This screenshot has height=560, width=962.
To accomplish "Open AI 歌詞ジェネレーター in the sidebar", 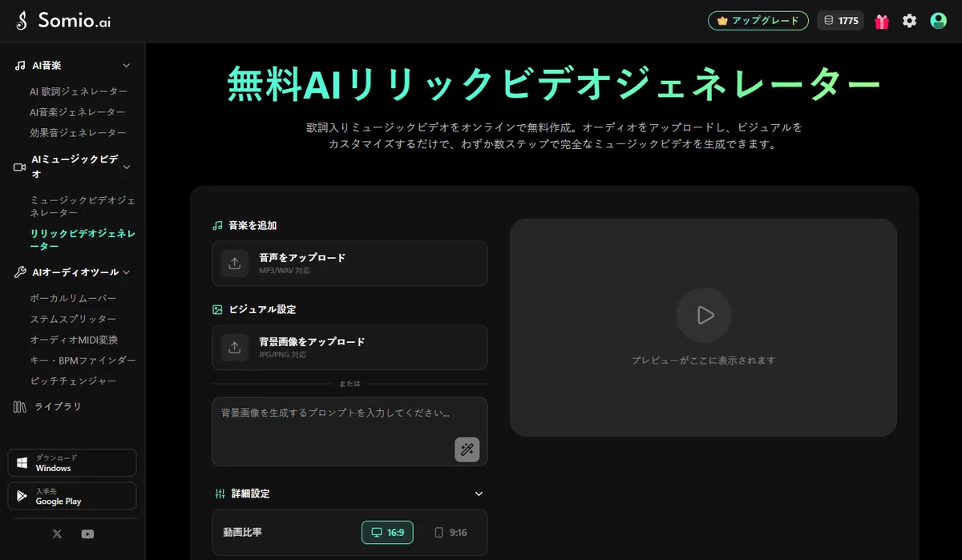I will click(79, 91).
